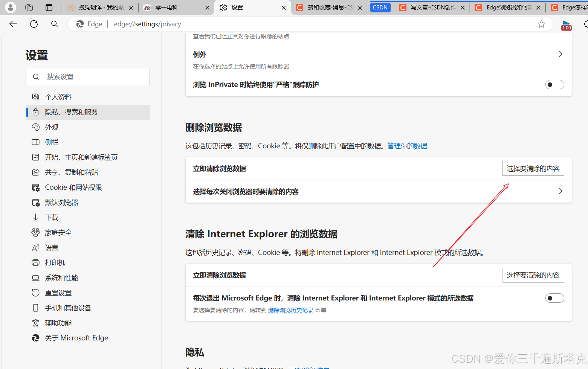Click 选择要清除的内容 for browsing data
This screenshot has width=588, height=369.
click(533, 168)
